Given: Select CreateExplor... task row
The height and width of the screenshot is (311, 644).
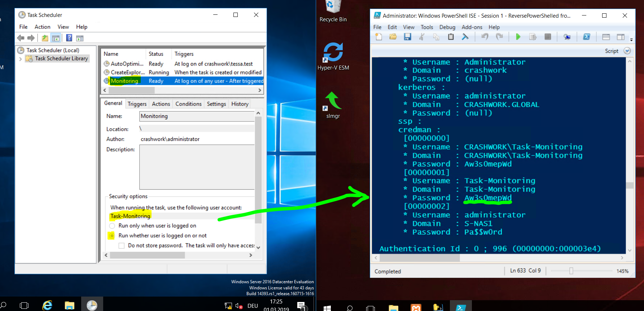Looking at the screenshot, I should coord(183,72).
